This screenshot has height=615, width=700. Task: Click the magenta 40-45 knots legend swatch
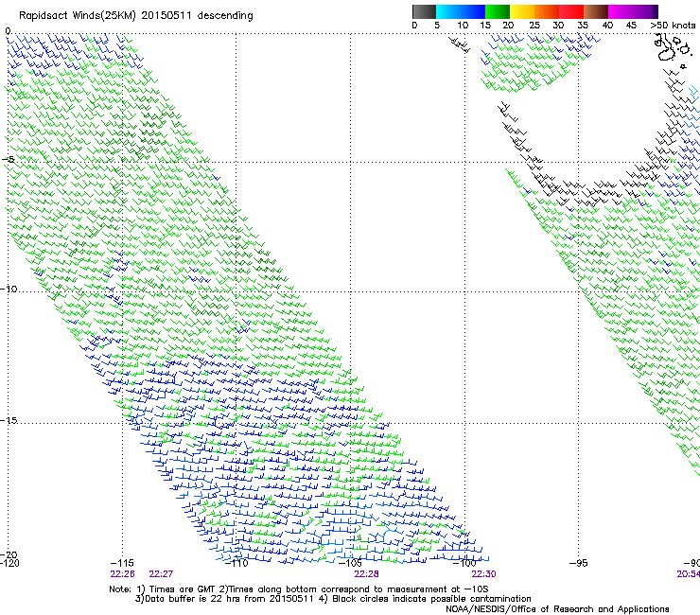621,11
